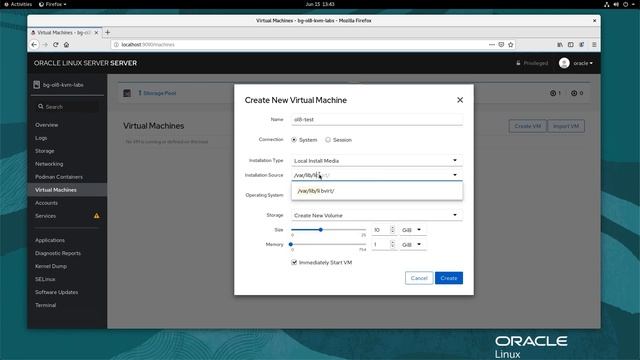Image resolution: width=640 pixels, height=360 pixels.
Task: Open Software Updates in the sidebar
Action: click(x=56, y=292)
